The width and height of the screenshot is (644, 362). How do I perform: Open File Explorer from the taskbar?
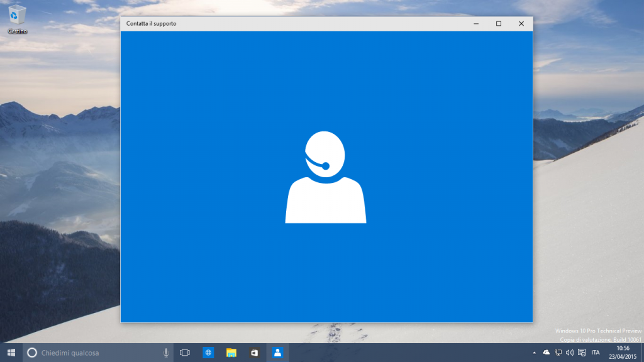point(231,353)
